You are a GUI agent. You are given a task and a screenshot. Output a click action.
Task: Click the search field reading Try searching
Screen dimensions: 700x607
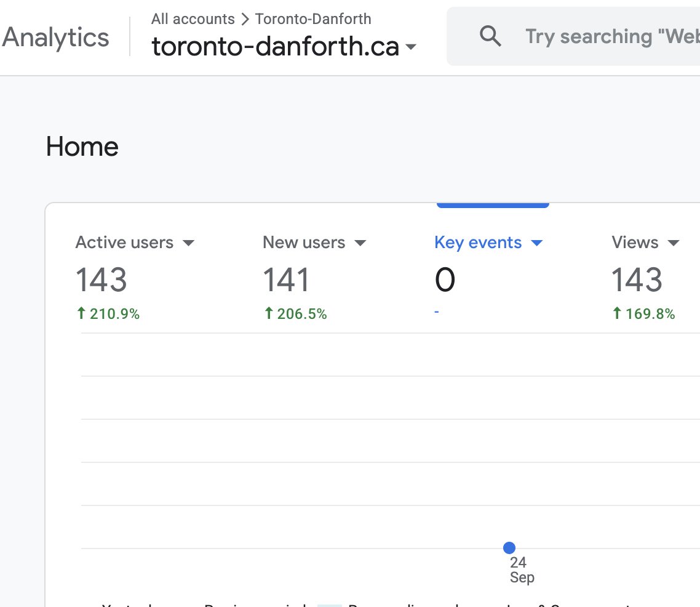(573, 36)
